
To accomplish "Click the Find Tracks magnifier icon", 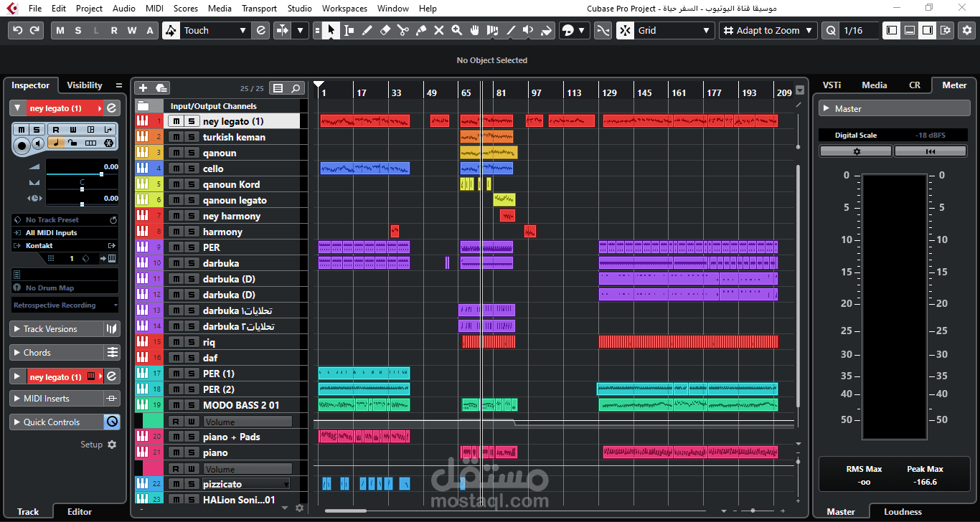I will [296, 88].
